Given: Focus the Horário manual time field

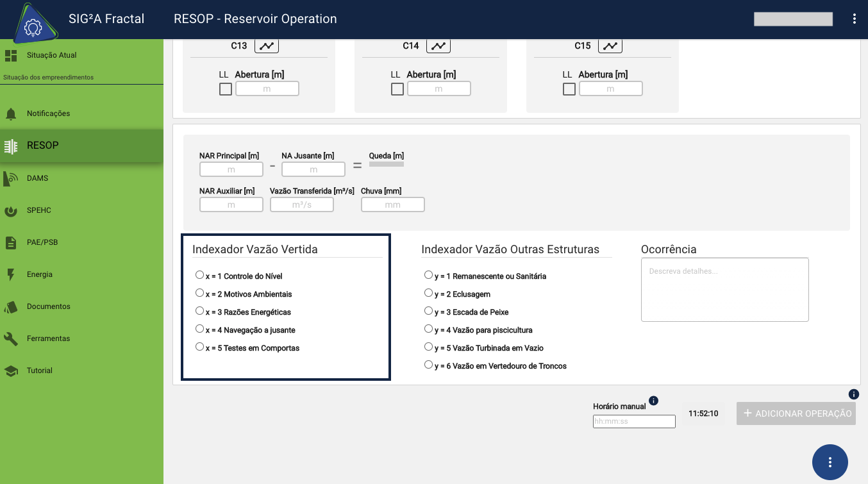Looking at the screenshot, I should 634,422.
